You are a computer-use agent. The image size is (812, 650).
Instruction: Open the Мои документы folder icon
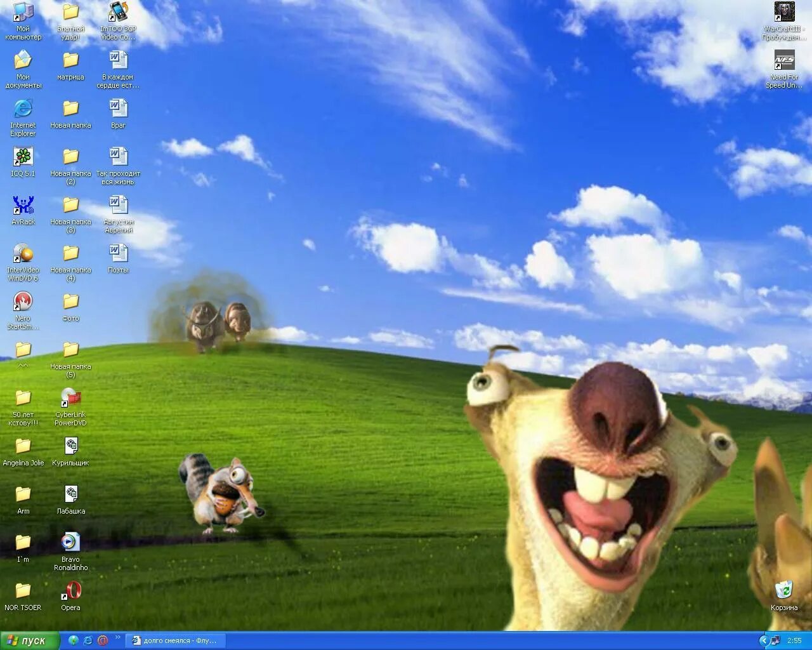[23, 69]
